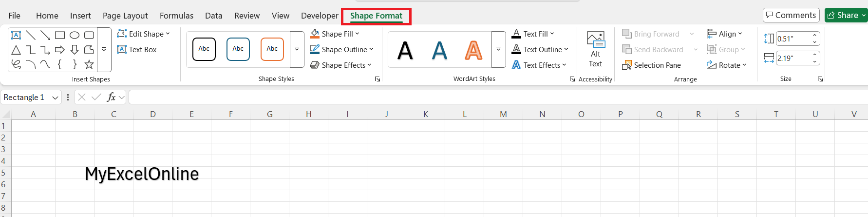
Task: Select the MyExcelOnline text box on sheet
Action: coord(142,174)
